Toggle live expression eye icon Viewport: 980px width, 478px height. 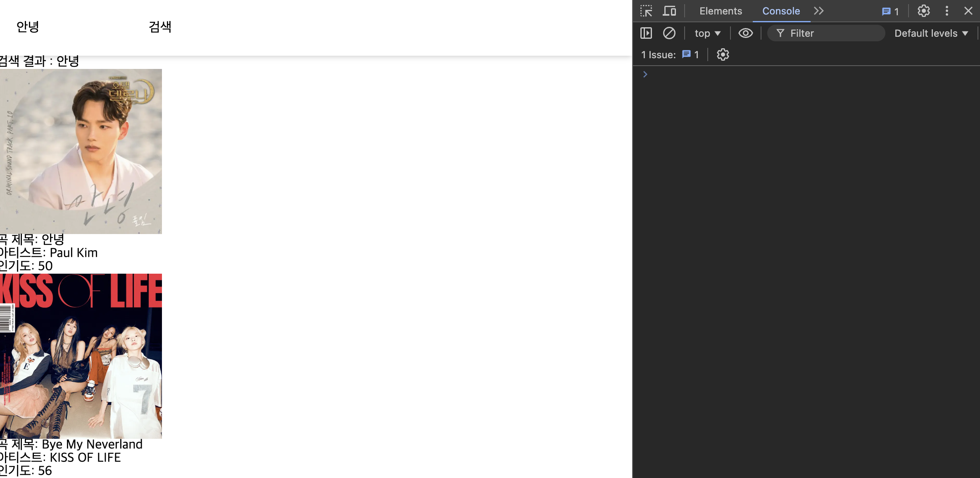point(745,33)
